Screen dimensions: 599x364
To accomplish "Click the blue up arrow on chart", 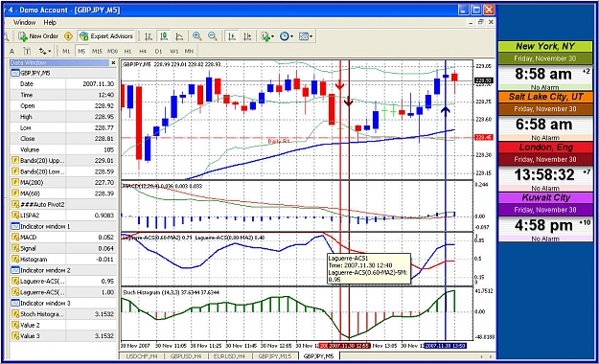I will (x=446, y=110).
